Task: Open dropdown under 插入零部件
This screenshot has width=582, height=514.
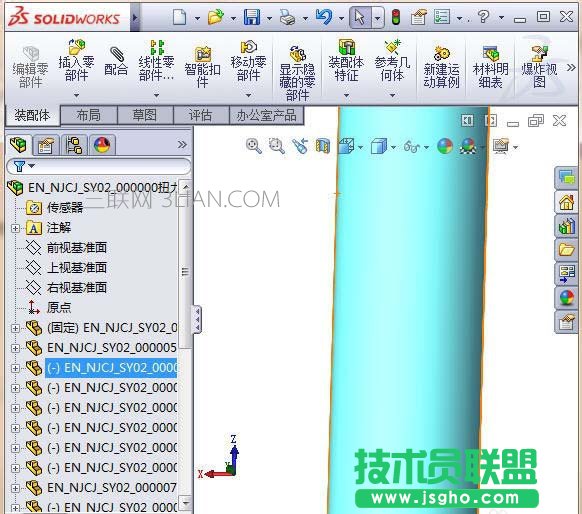Action: [x=76, y=95]
